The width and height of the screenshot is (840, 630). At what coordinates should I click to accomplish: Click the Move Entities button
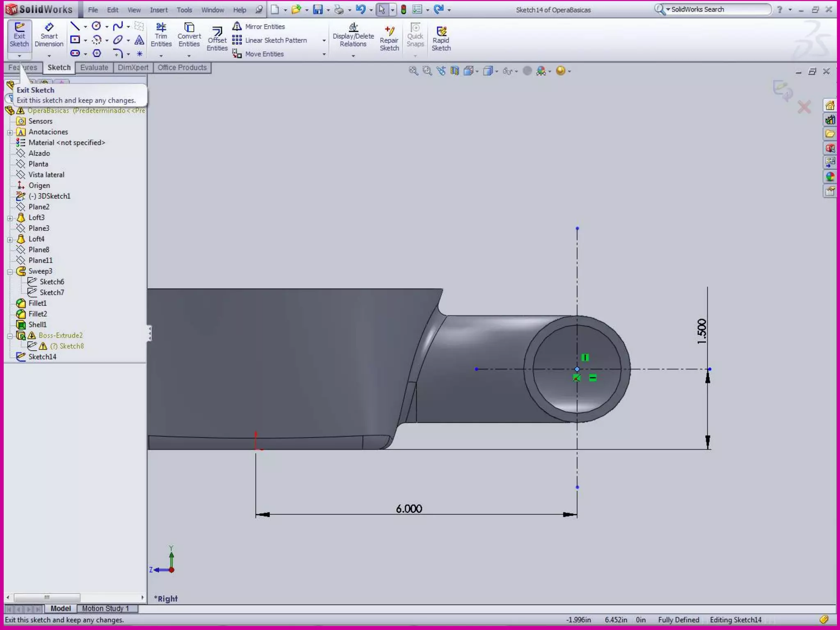[x=258, y=54]
